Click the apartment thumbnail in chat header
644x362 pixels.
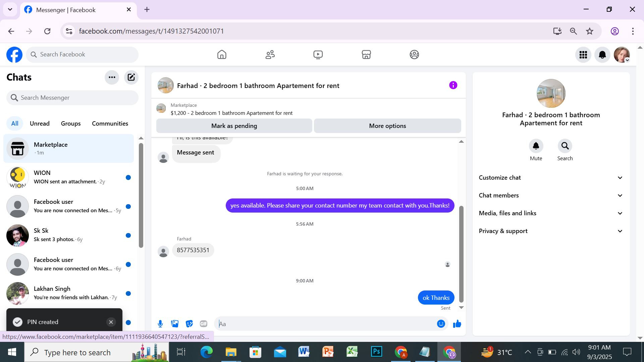point(166,85)
